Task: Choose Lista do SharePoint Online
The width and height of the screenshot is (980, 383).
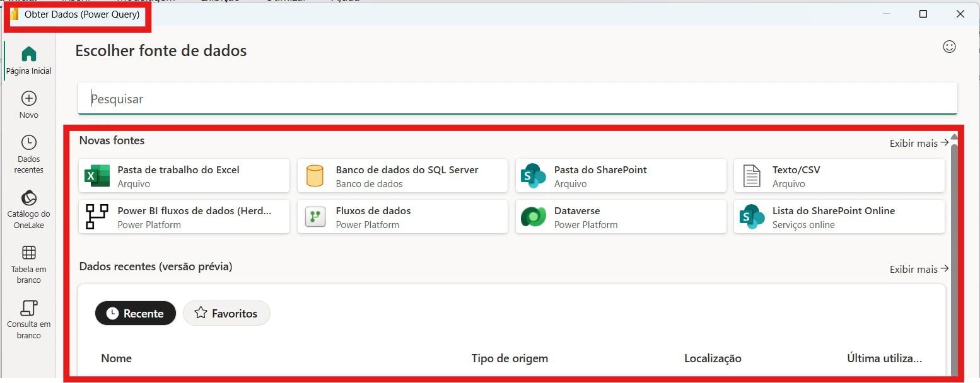Action: [839, 217]
